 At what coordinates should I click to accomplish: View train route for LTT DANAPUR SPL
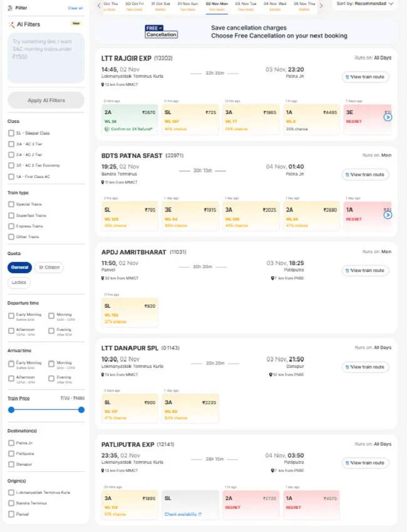(365, 367)
